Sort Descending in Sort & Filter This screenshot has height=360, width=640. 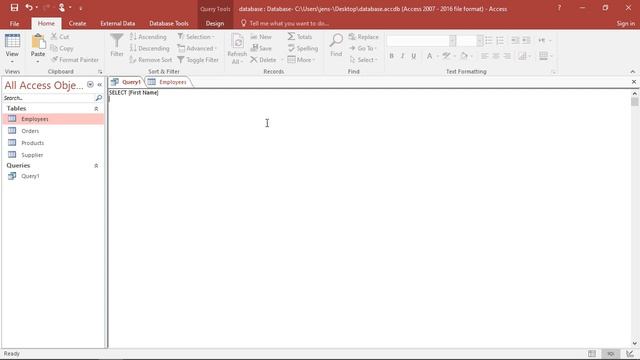tap(149, 48)
